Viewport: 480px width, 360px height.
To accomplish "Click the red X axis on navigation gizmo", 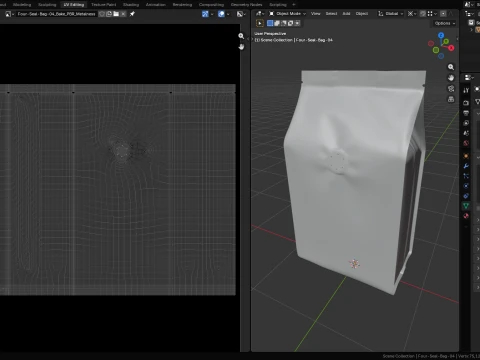I will 451,48.
